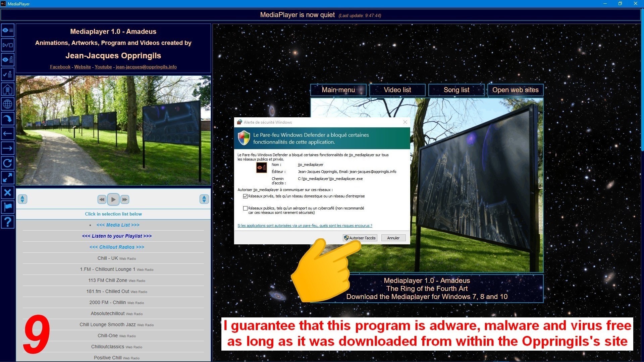
Task: Click the home sidebar icon
Action: coord(7,89)
